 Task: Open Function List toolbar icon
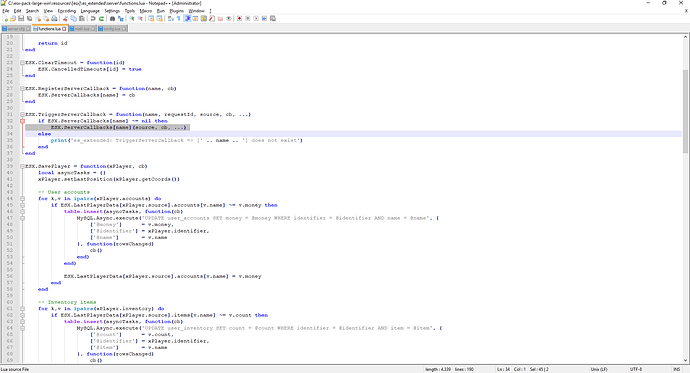point(212,18)
